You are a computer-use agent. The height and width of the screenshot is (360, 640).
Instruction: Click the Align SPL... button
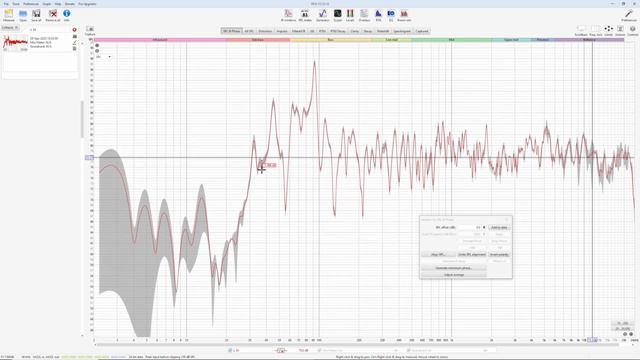pyautogui.click(x=438, y=255)
